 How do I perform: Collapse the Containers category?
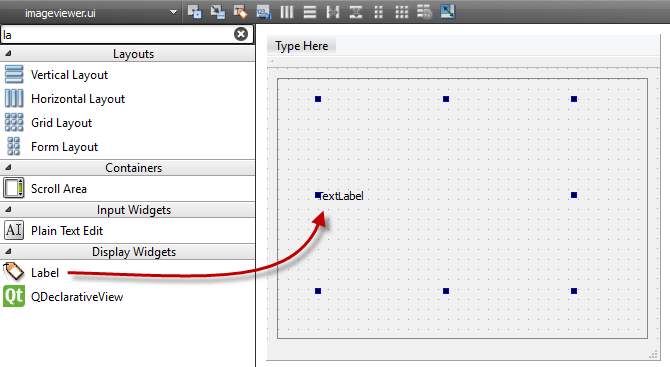[8, 167]
